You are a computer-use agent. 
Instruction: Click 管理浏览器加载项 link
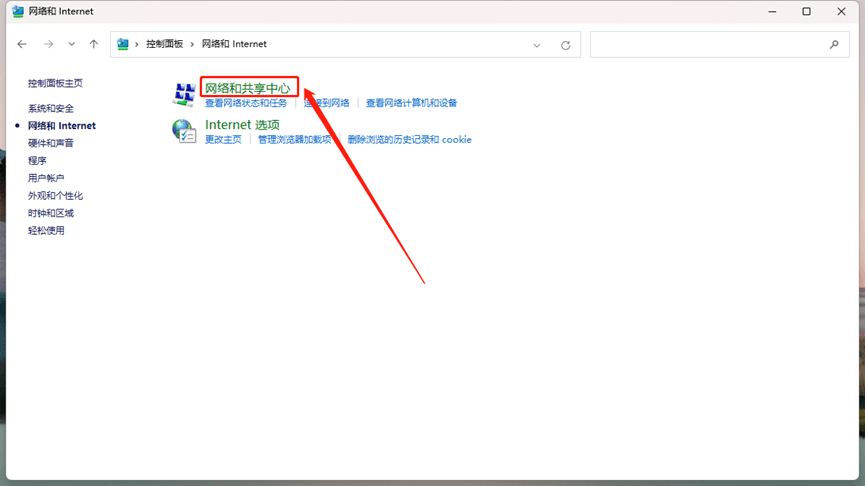[295, 140]
